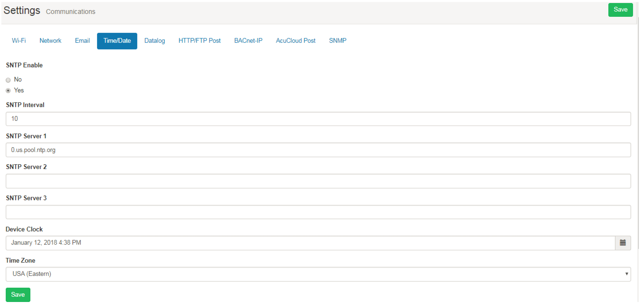644x308 pixels.
Task: Click the Time Zone dropdown arrow
Action: (627, 274)
